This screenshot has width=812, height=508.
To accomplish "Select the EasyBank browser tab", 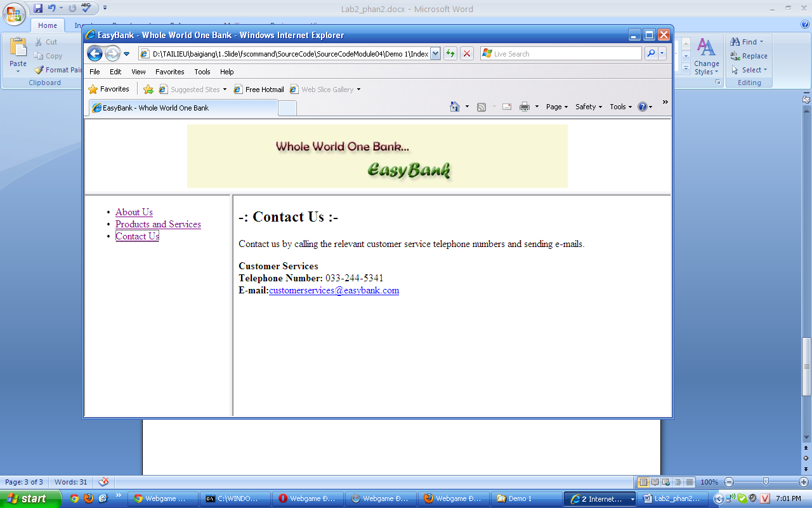I will click(183, 108).
